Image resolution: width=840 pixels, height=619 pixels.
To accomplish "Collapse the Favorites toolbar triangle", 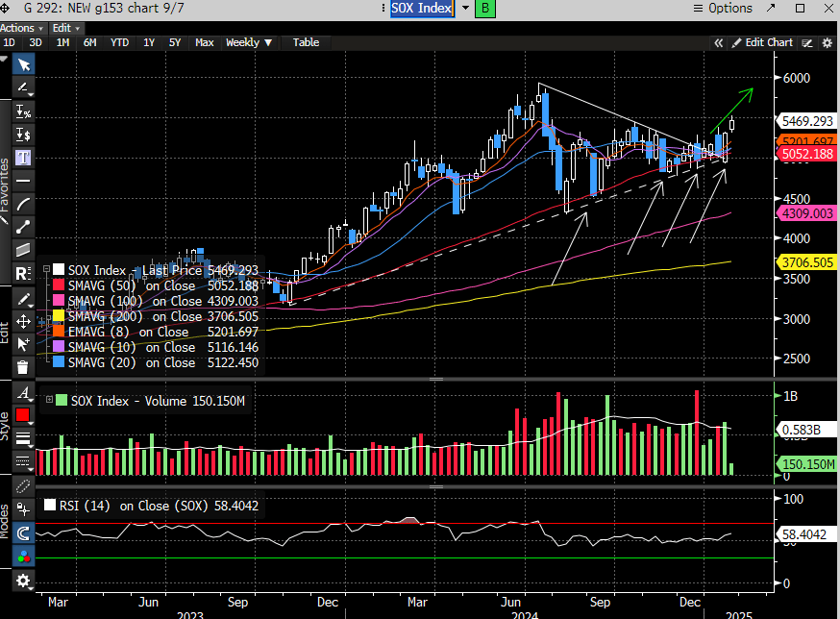I will pos(4,60).
